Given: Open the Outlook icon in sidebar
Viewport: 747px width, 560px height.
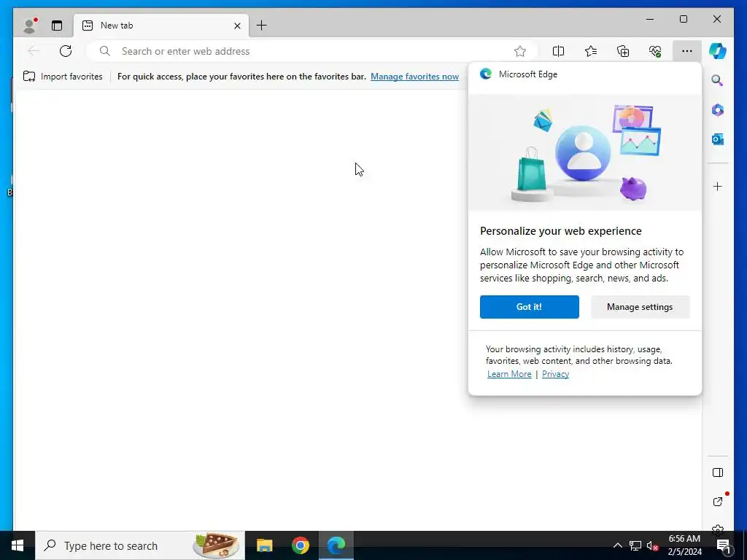Looking at the screenshot, I should pyautogui.click(x=718, y=139).
